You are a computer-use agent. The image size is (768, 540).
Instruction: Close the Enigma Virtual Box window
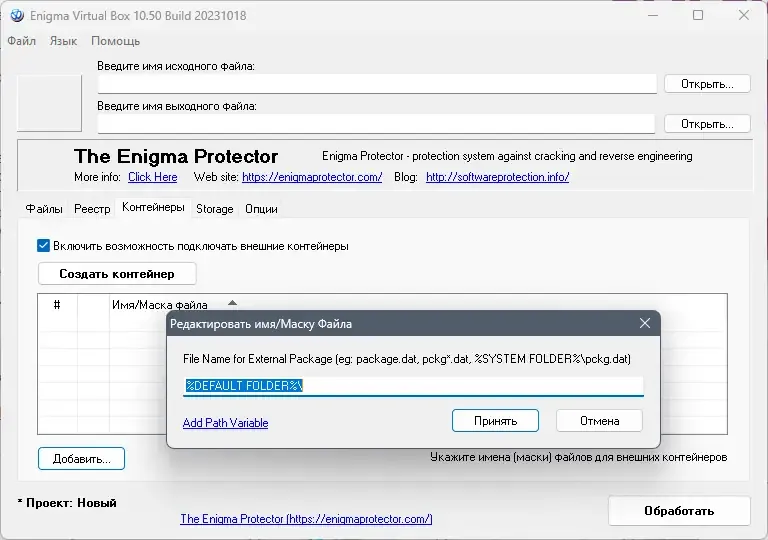tap(744, 16)
